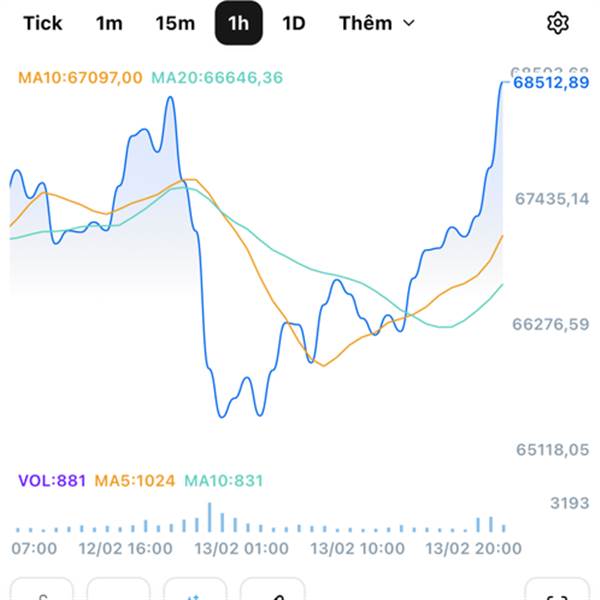
Task: Expand chart with the fullscreen bracket button
Action: coord(556,592)
